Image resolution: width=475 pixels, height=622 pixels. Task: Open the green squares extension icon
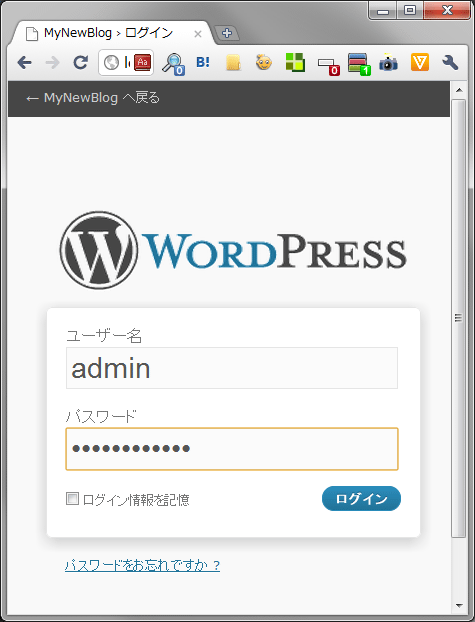click(x=295, y=62)
